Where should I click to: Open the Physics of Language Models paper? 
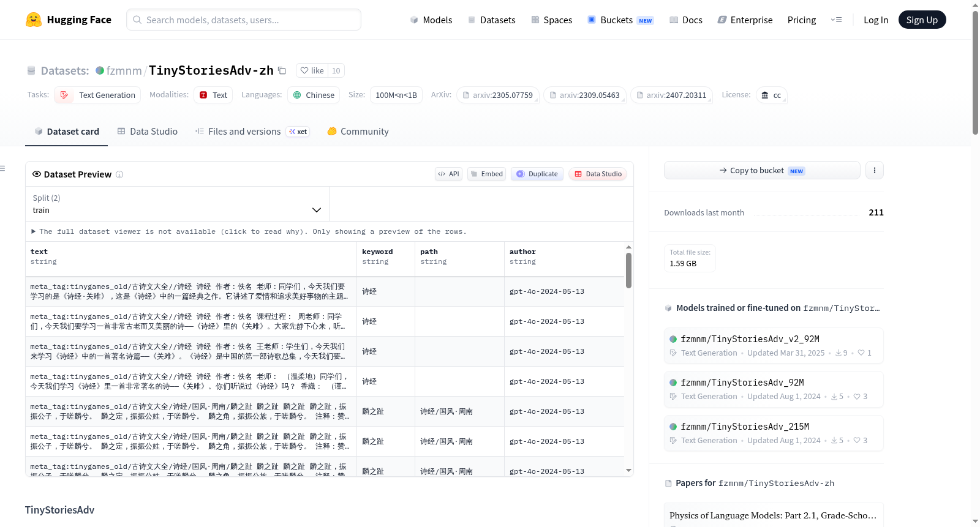773,515
